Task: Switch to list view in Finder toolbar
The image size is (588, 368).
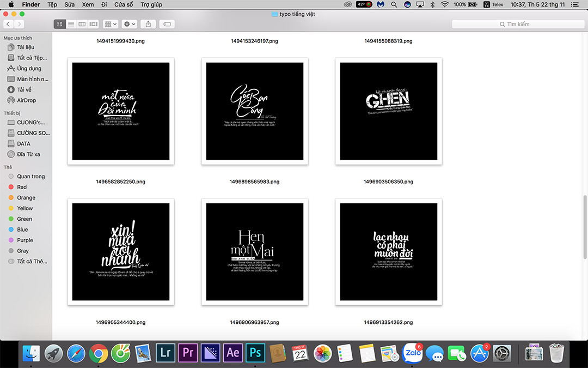Action: (x=71, y=24)
